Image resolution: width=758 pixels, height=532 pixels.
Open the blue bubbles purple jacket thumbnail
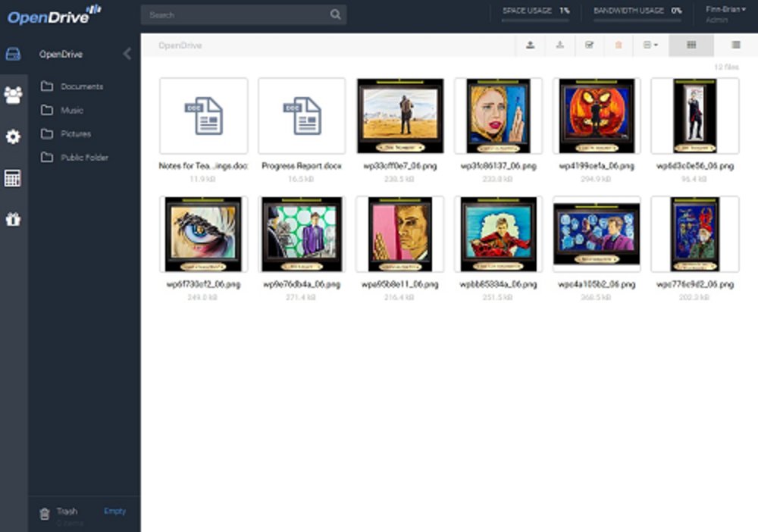(597, 234)
